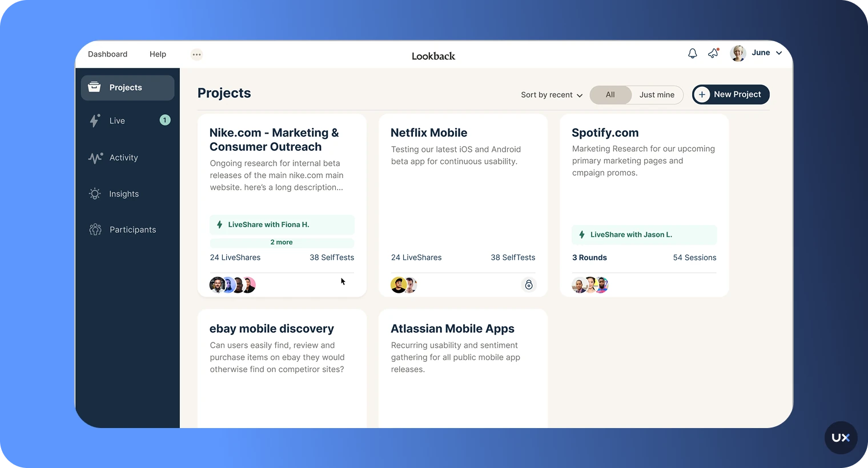Click the lock icon on Netflix card
Viewport: 868px width, 468px height.
[x=529, y=285]
